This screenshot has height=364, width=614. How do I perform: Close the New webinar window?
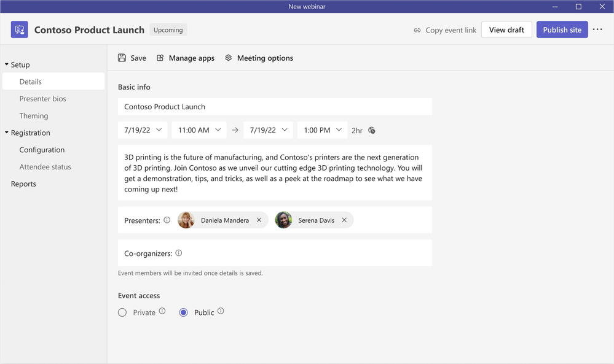point(602,7)
